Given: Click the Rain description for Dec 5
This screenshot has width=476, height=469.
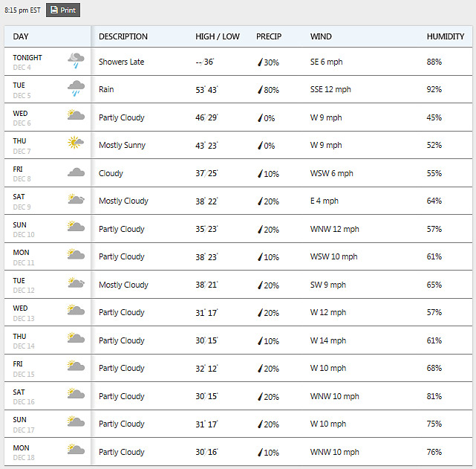Looking at the screenshot, I should point(106,89).
